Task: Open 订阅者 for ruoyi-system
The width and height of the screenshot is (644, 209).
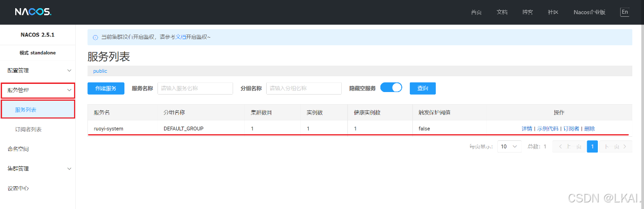Action: (x=571, y=129)
